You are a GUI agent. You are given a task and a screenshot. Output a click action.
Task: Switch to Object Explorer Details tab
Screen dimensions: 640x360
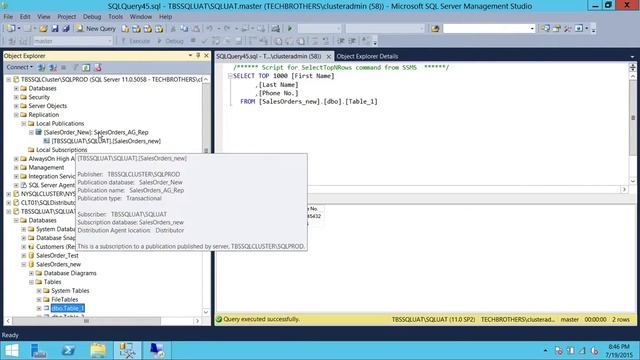(367, 56)
